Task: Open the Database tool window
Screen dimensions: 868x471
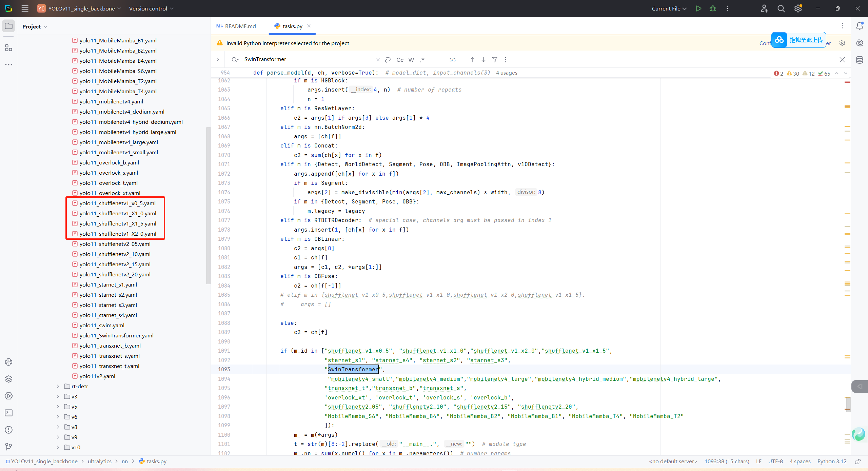Action: pyautogui.click(x=860, y=60)
